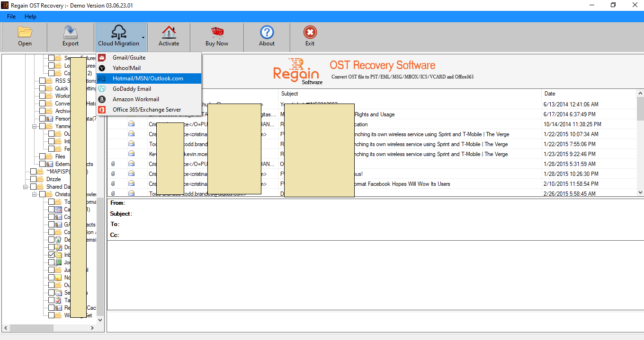The height and width of the screenshot is (340, 644).
Task: Choose Yahoo!Mail from Cloud Migration menu
Action: click(x=149, y=68)
